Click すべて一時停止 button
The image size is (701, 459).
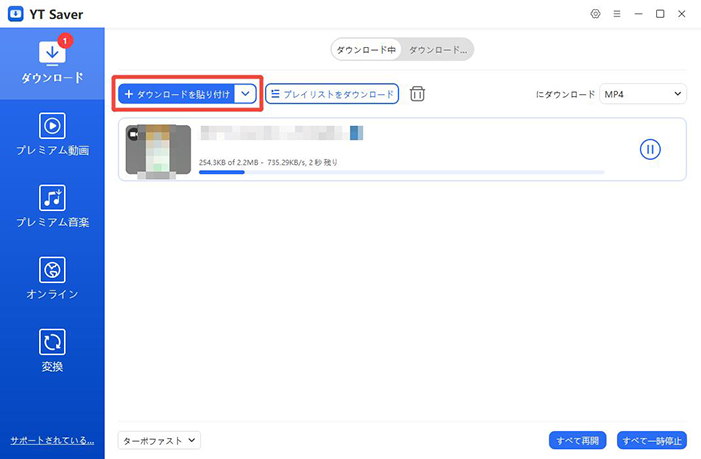pos(652,441)
